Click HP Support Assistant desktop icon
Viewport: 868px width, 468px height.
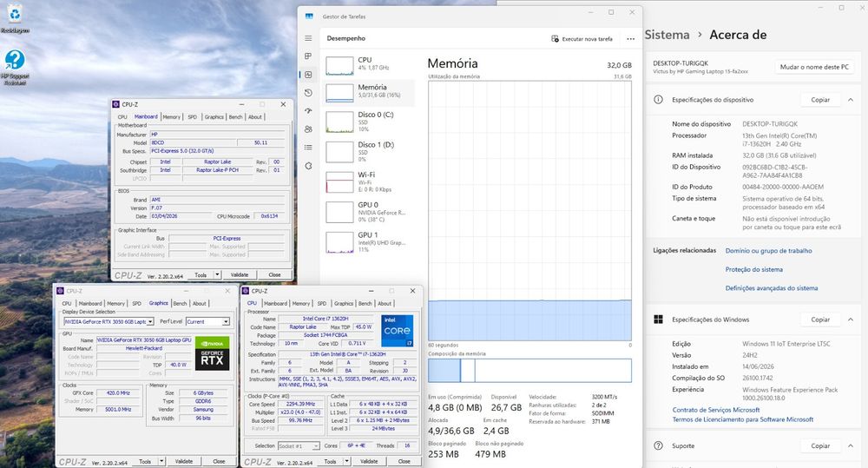coord(15,67)
